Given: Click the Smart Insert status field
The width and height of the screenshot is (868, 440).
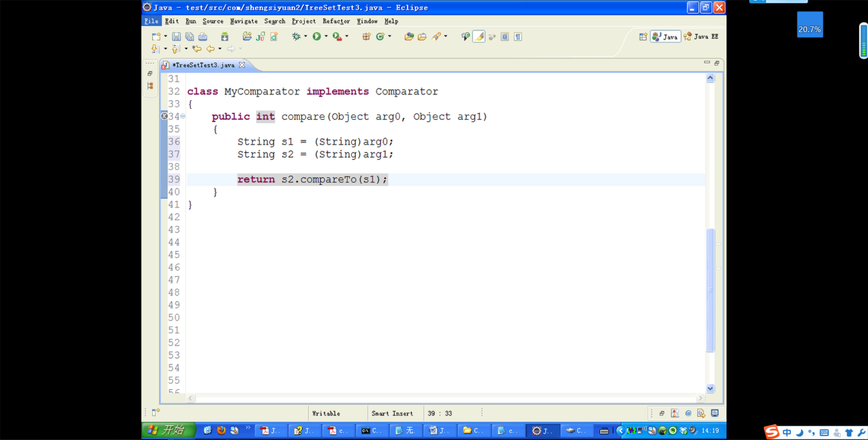Looking at the screenshot, I should coord(392,413).
